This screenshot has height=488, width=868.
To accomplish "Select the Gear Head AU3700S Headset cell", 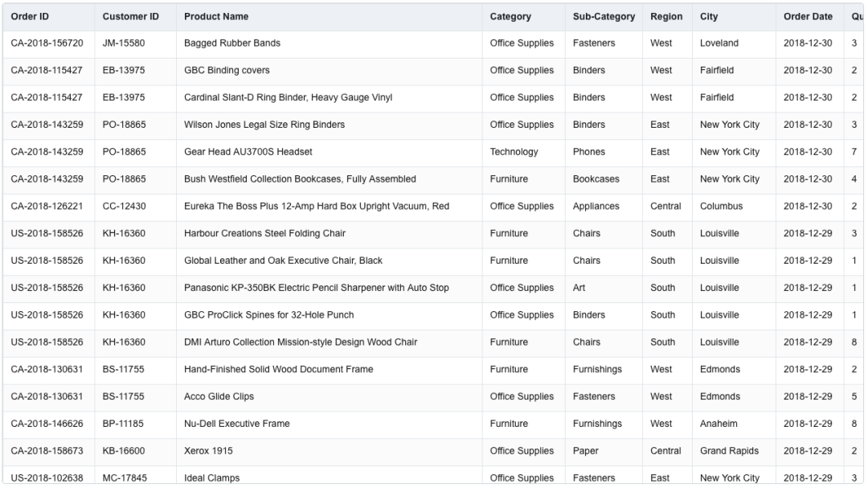I will [x=248, y=152].
